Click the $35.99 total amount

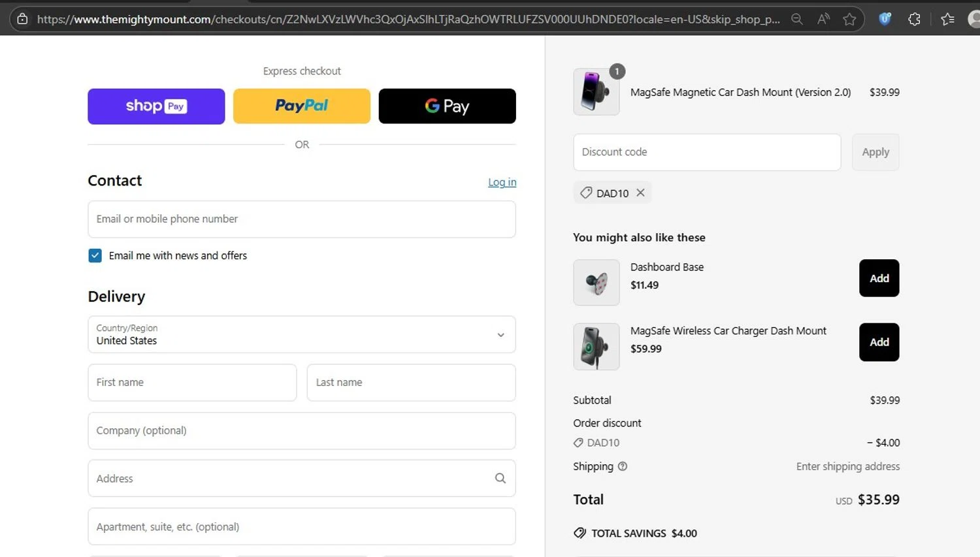pos(878,500)
